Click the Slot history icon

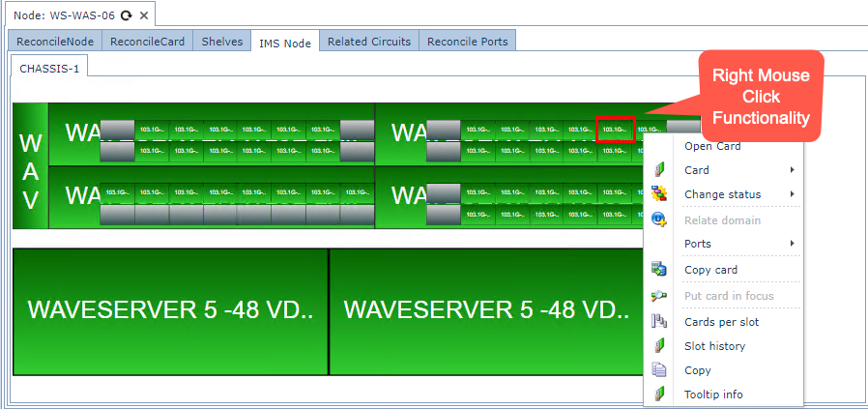659,345
